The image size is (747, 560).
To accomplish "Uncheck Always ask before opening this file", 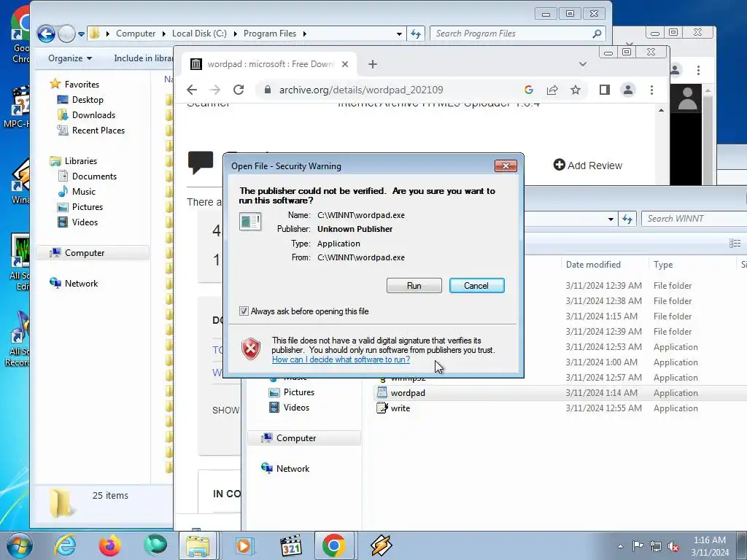I will tap(244, 311).
